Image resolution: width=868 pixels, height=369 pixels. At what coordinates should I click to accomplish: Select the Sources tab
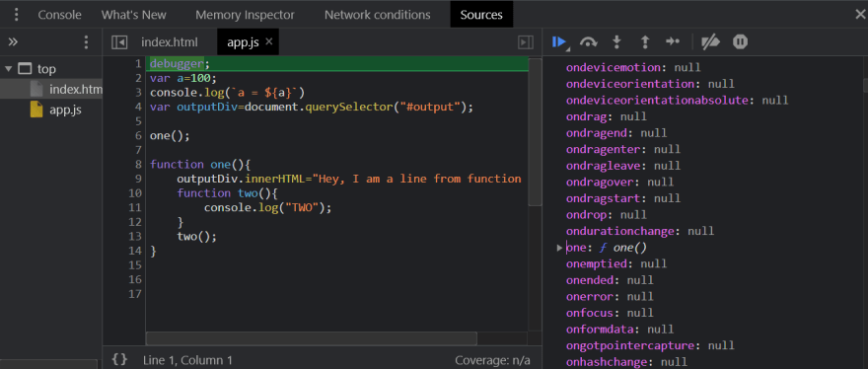tap(481, 15)
